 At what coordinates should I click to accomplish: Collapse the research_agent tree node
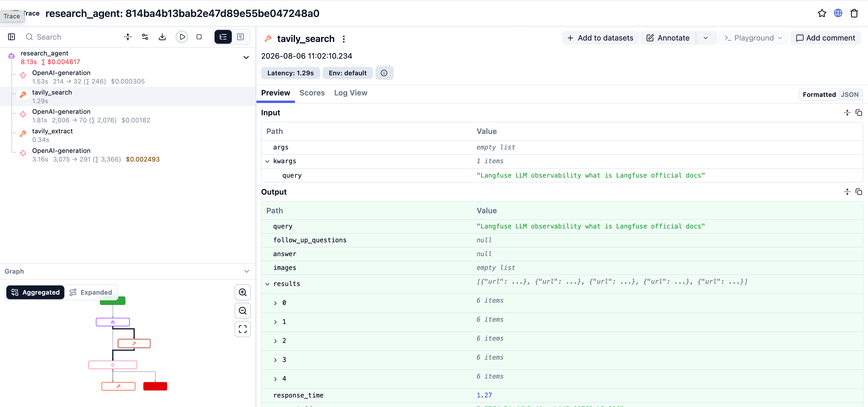pyautogui.click(x=246, y=57)
